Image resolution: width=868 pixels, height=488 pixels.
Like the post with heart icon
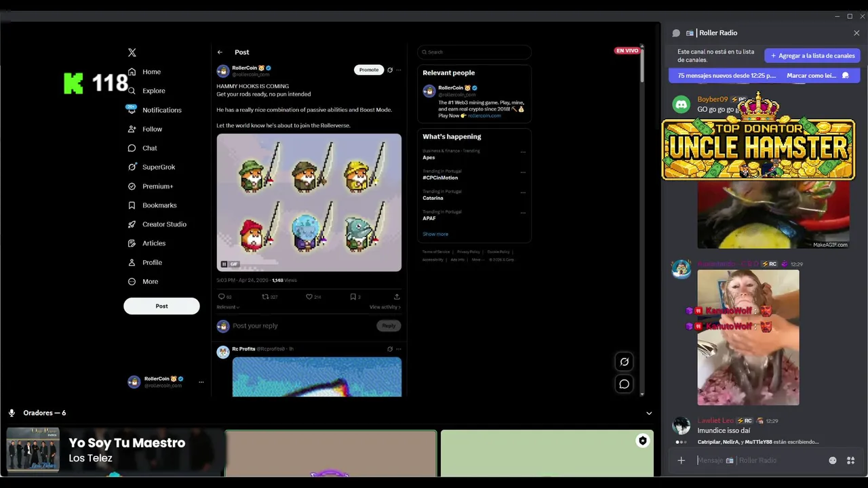coord(309,296)
